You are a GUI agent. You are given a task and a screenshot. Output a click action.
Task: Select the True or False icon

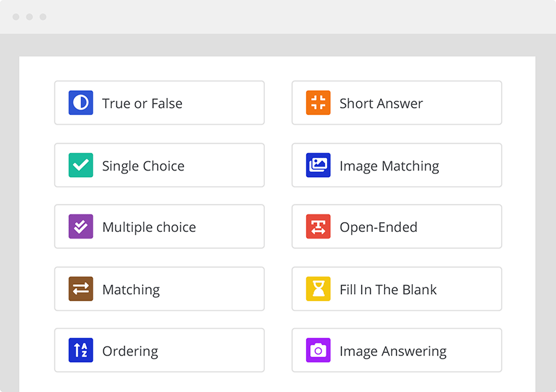point(80,103)
